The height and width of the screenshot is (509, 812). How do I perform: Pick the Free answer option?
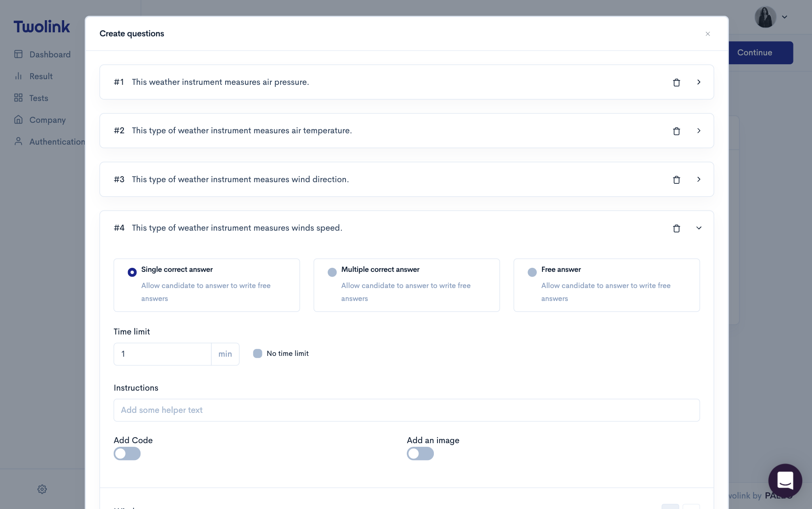(532, 272)
